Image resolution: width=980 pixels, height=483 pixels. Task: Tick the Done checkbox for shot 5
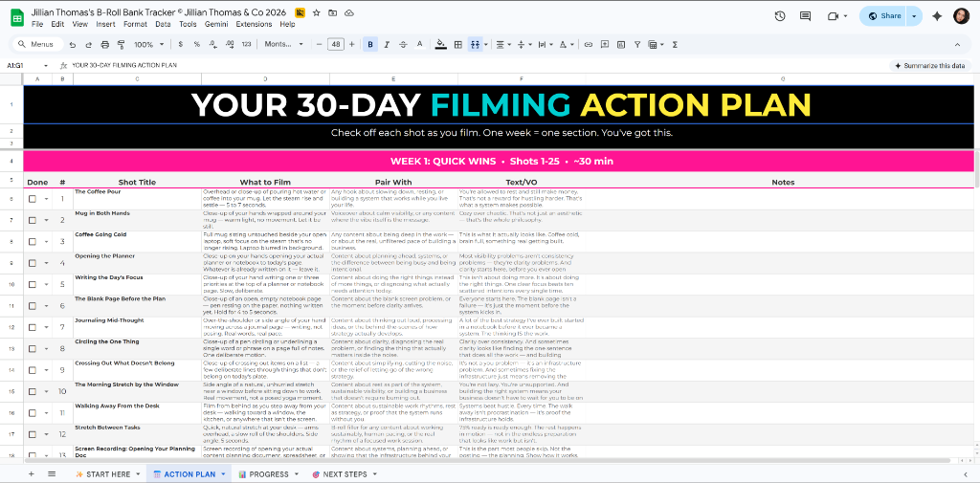[32, 284]
